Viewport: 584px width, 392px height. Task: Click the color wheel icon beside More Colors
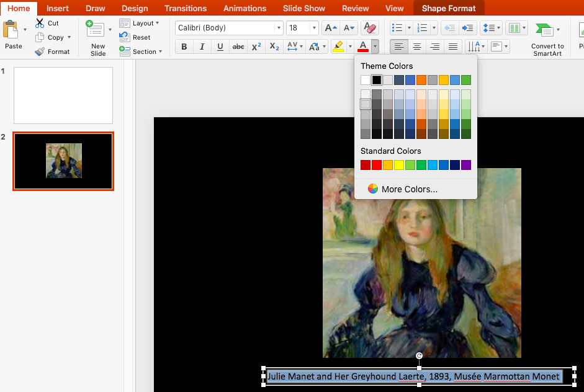click(373, 189)
